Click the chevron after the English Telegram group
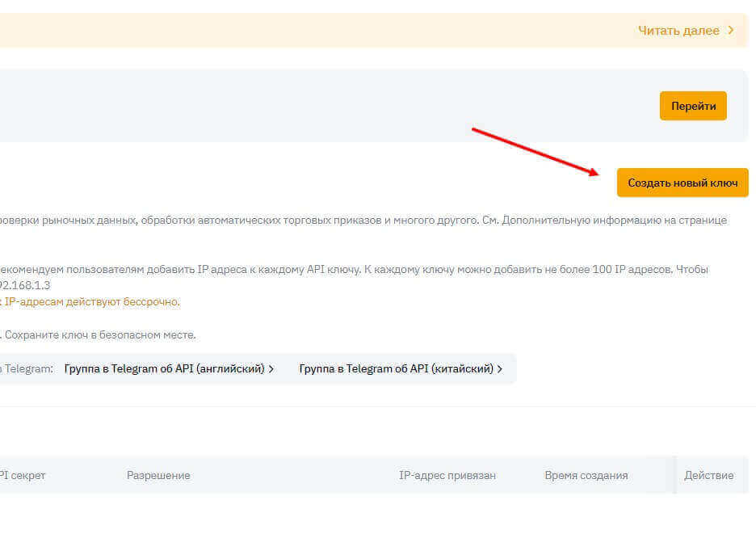 click(x=271, y=368)
